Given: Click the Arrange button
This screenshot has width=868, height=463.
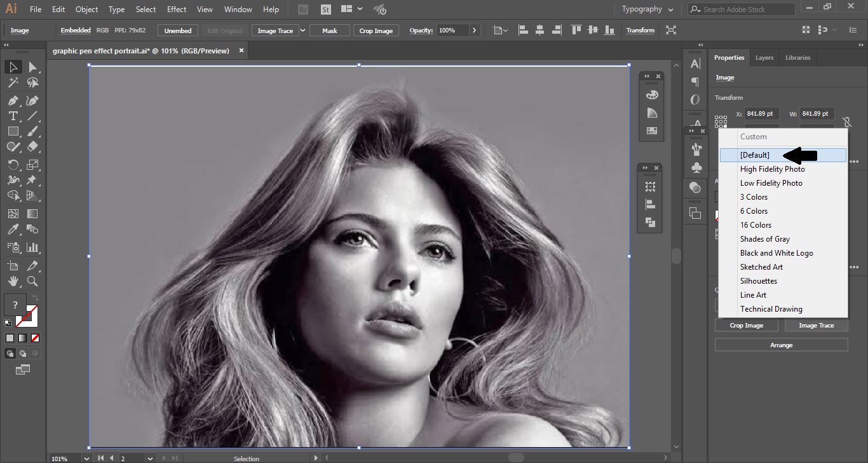Looking at the screenshot, I should 781,345.
